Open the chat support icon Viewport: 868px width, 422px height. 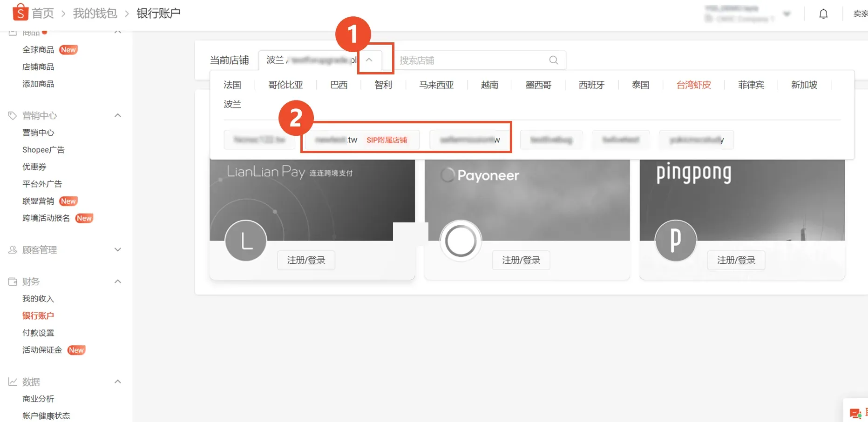tap(855, 413)
